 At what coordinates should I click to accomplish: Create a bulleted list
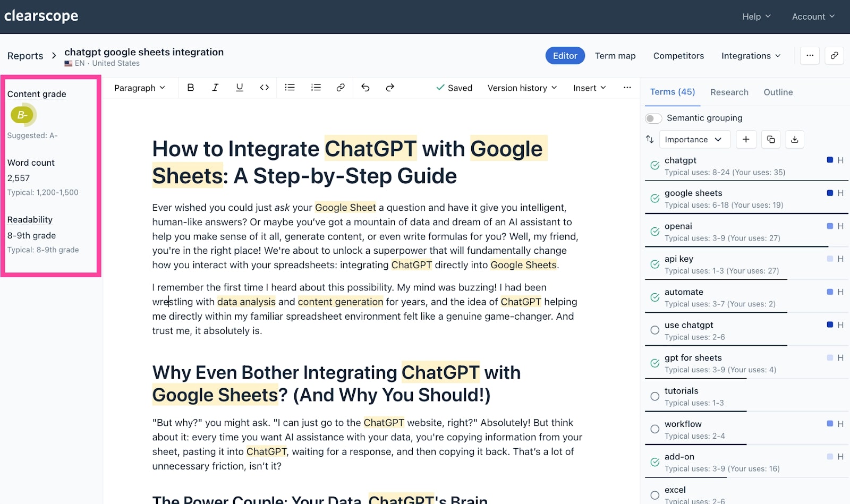click(290, 88)
